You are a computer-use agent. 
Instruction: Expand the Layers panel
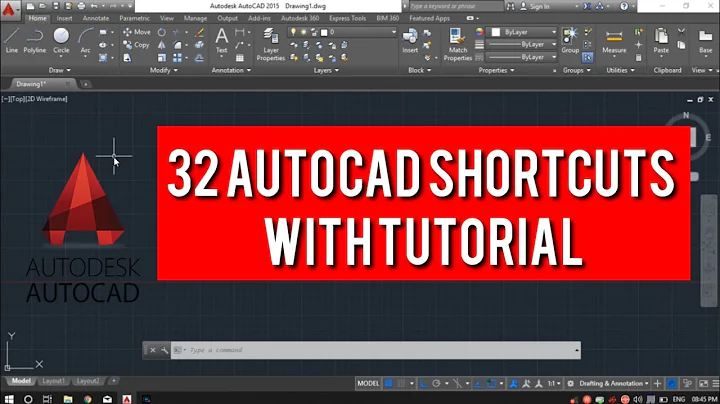click(x=326, y=70)
